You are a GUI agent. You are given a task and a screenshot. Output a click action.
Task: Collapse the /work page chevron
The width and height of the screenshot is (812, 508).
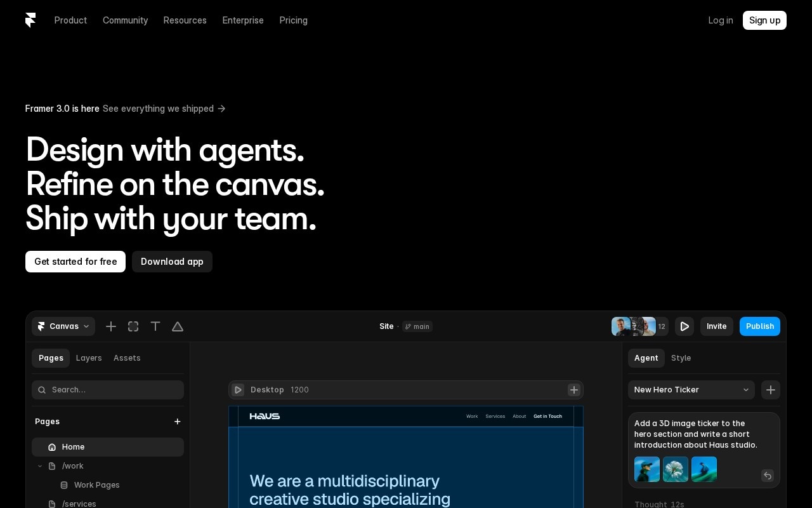pos(40,466)
